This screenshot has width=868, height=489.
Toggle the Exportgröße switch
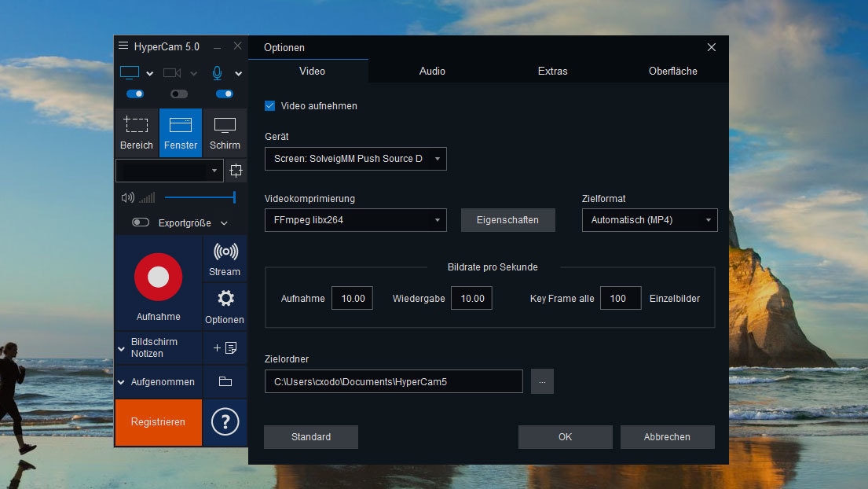141,222
